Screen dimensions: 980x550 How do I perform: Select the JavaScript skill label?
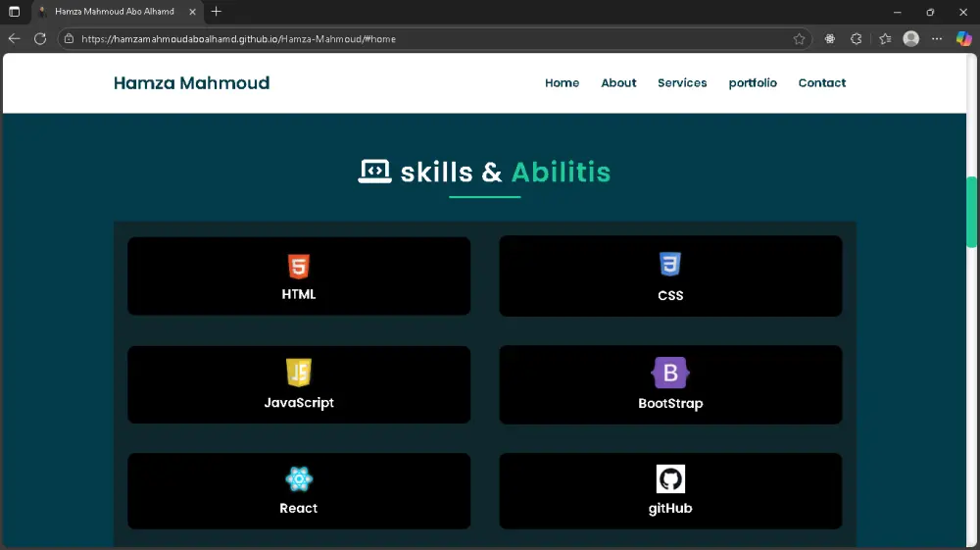[299, 403]
